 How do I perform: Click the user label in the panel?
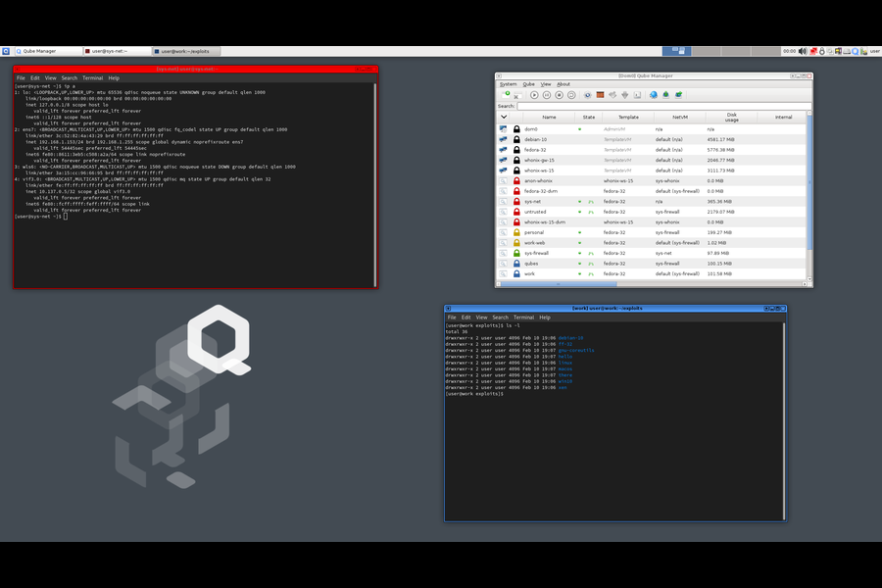[x=875, y=51]
